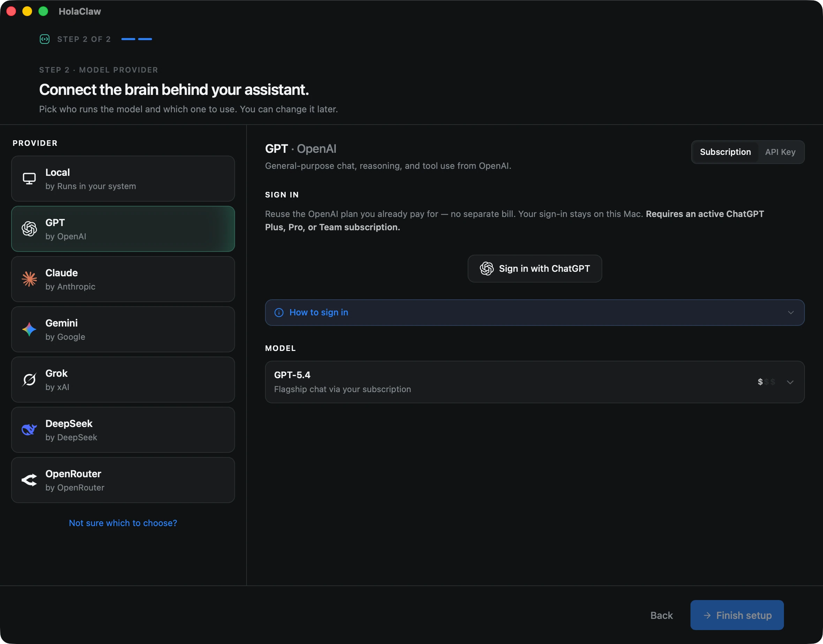The height and width of the screenshot is (644, 823).
Task: Click 'by Google' subtitle
Action: coord(65,337)
